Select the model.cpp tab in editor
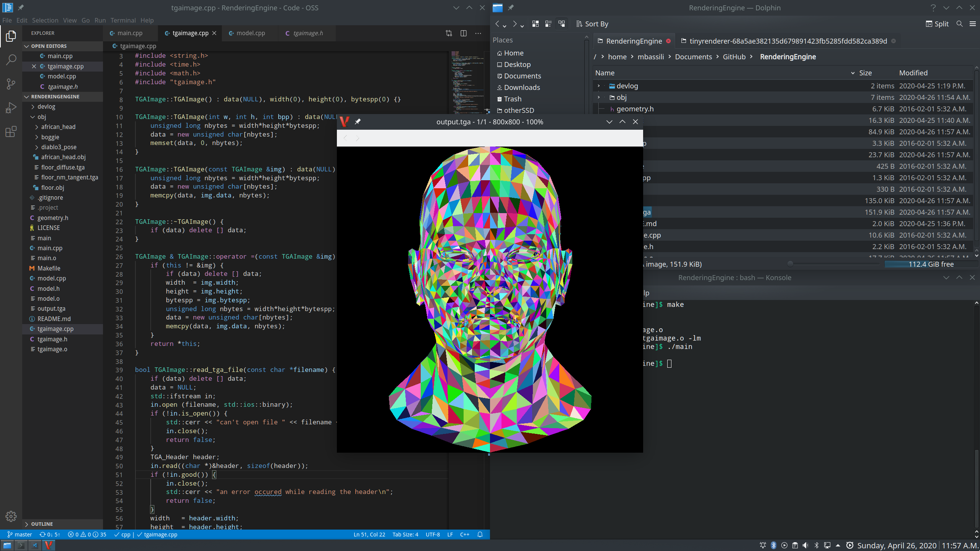980x551 pixels. click(250, 32)
